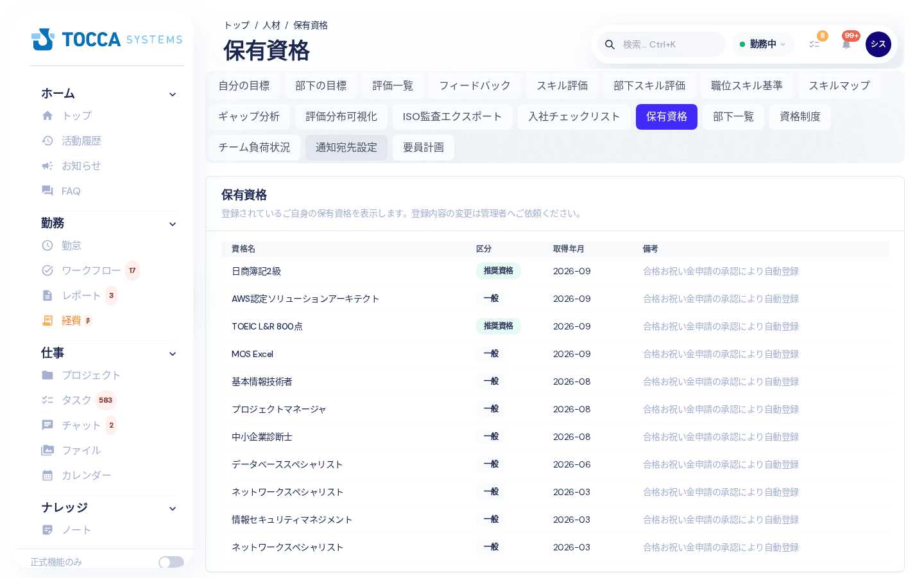Image resolution: width=924 pixels, height=578 pixels.
Task: Open the 経費 receipt icon
Action: [47, 320]
